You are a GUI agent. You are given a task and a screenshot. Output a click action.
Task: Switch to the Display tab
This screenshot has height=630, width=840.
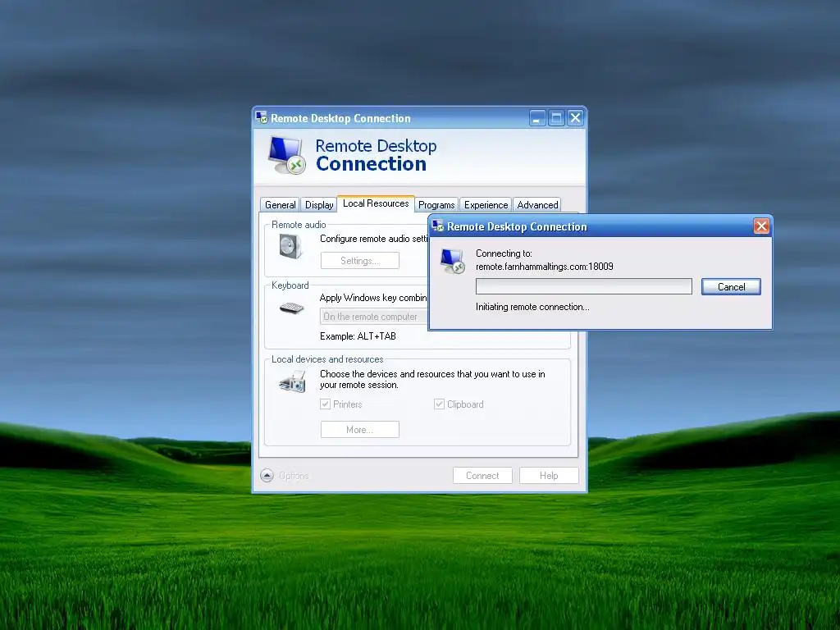319,204
